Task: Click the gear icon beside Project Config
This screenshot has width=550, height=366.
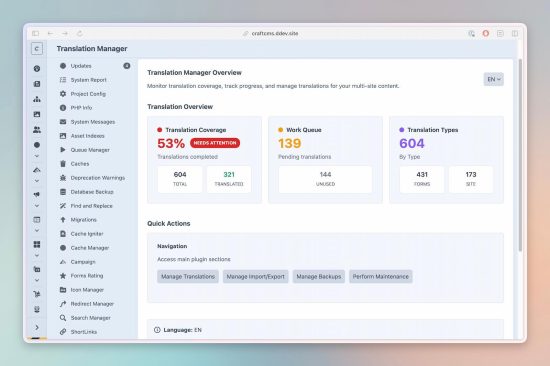Action: click(63, 94)
